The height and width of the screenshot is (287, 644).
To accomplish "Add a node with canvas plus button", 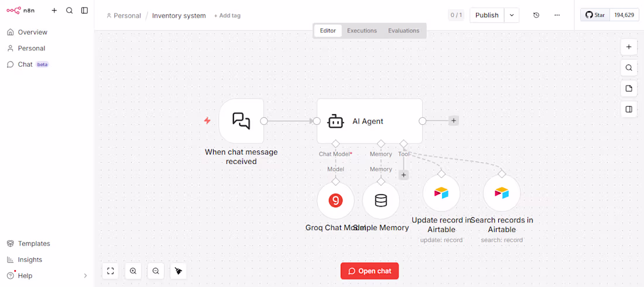I will (x=629, y=47).
